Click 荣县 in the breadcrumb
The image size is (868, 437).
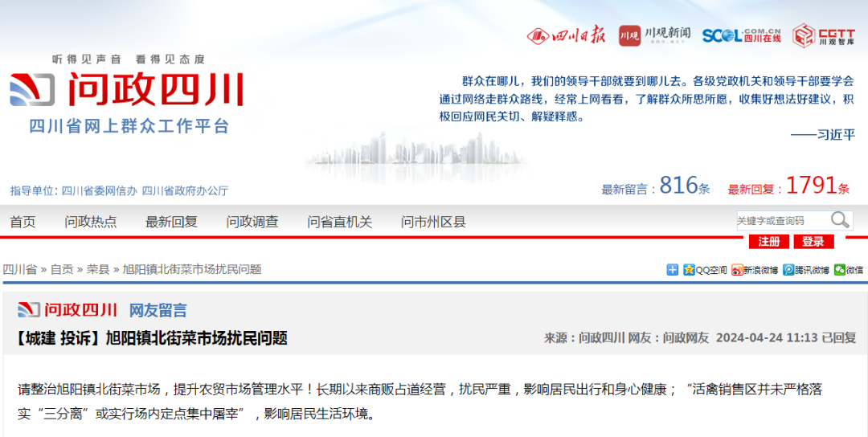coord(98,269)
